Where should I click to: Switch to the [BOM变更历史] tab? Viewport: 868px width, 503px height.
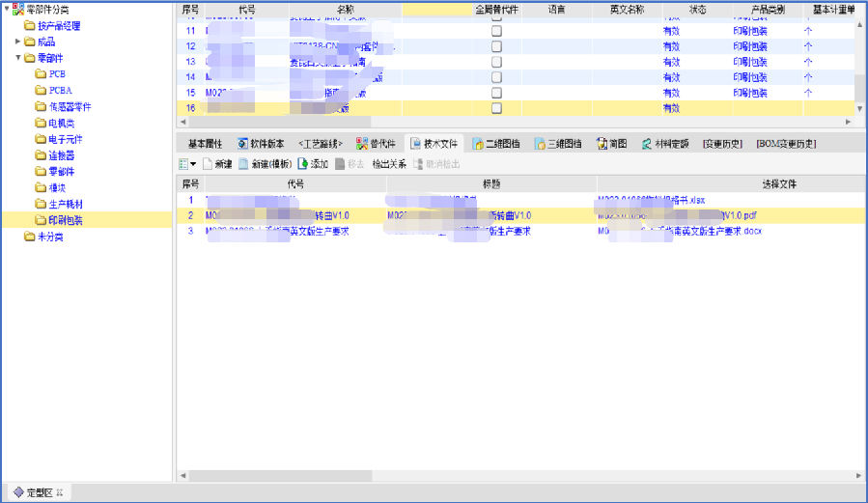click(786, 144)
